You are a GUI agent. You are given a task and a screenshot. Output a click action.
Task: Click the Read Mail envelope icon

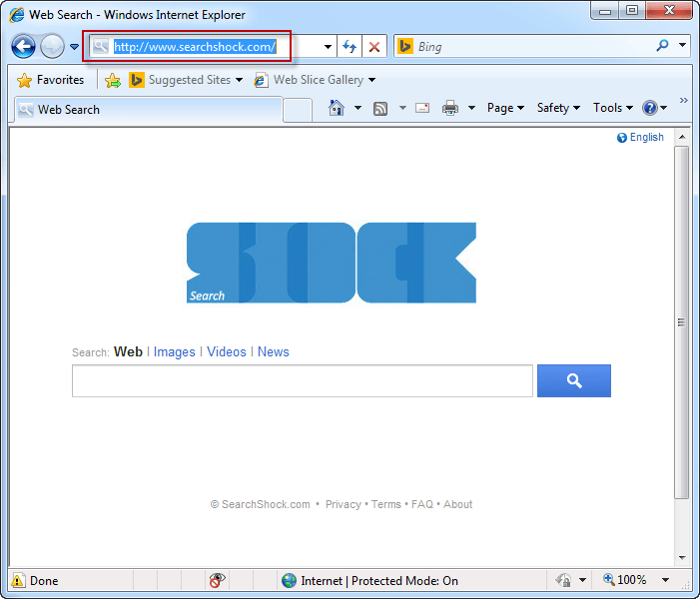[422, 108]
